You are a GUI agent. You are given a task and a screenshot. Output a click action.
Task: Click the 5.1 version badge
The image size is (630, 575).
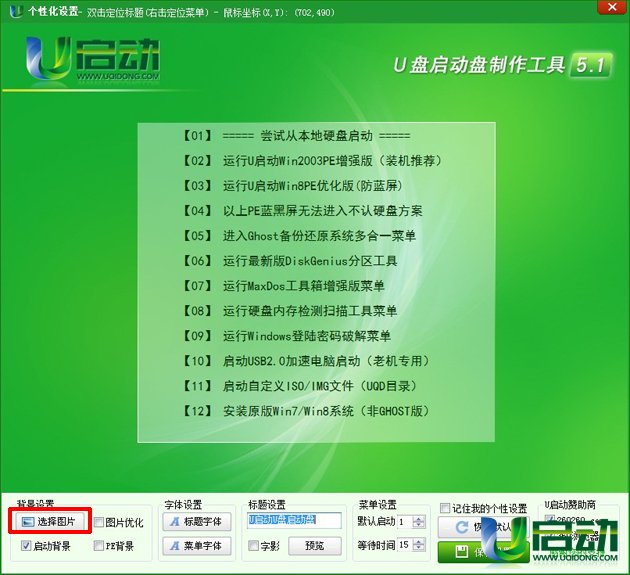point(591,65)
